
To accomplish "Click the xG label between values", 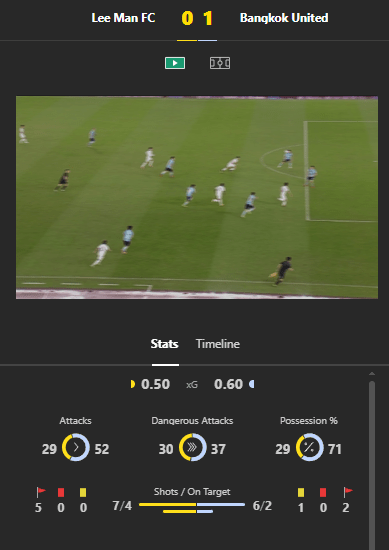I will 192,385.
